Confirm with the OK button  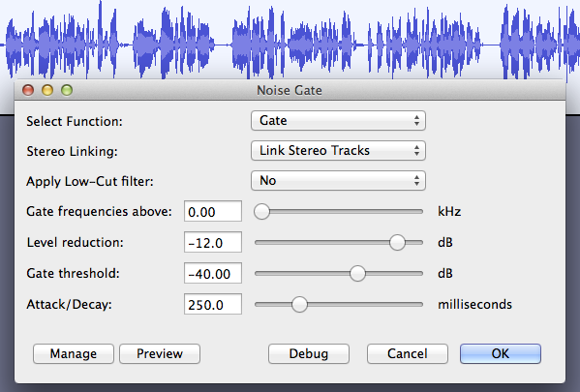(x=501, y=354)
